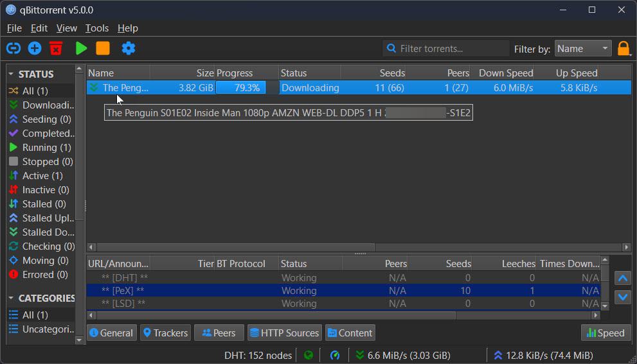This screenshot has height=364, width=637.
Task: Switch to the Peers tab
Action: pyautogui.click(x=219, y=333)
